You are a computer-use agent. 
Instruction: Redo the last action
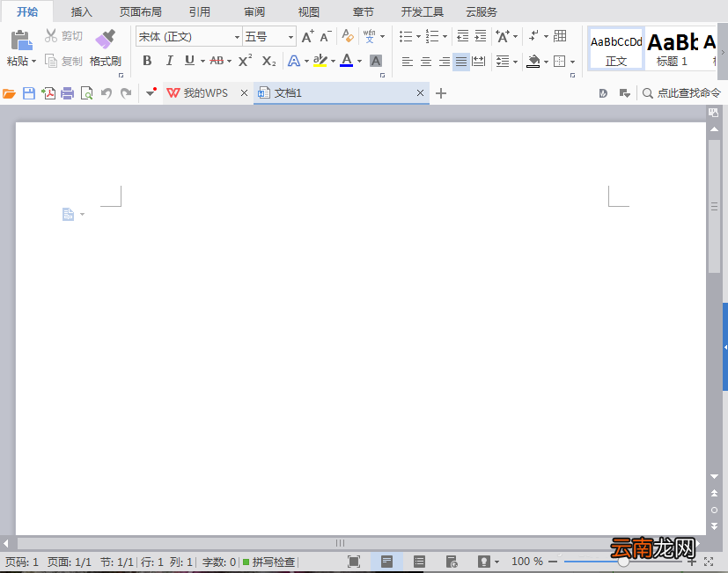126,94
